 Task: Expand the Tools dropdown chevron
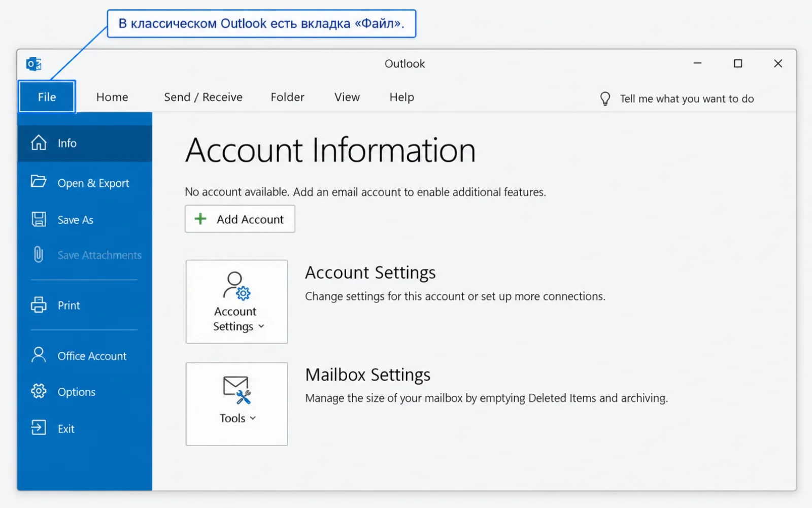(253, 418)
